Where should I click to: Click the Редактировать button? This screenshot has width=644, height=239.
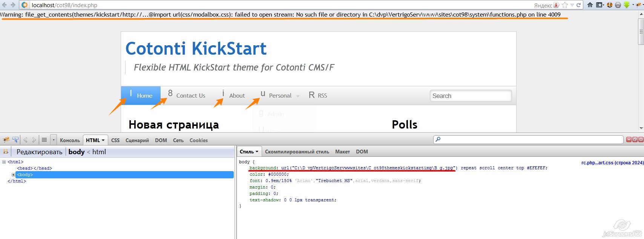pos(39,152)
